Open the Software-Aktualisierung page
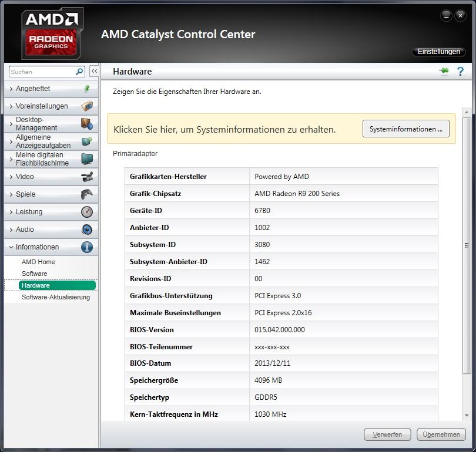 56,297
